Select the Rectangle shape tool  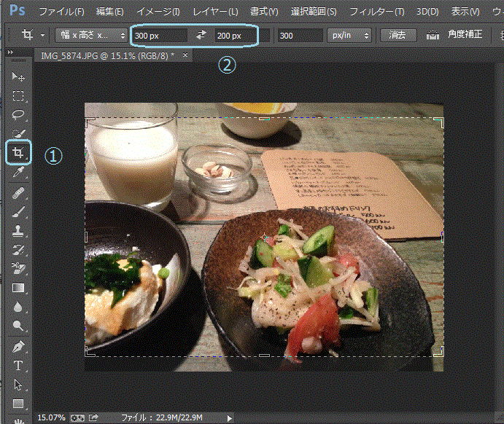(18, 404)
